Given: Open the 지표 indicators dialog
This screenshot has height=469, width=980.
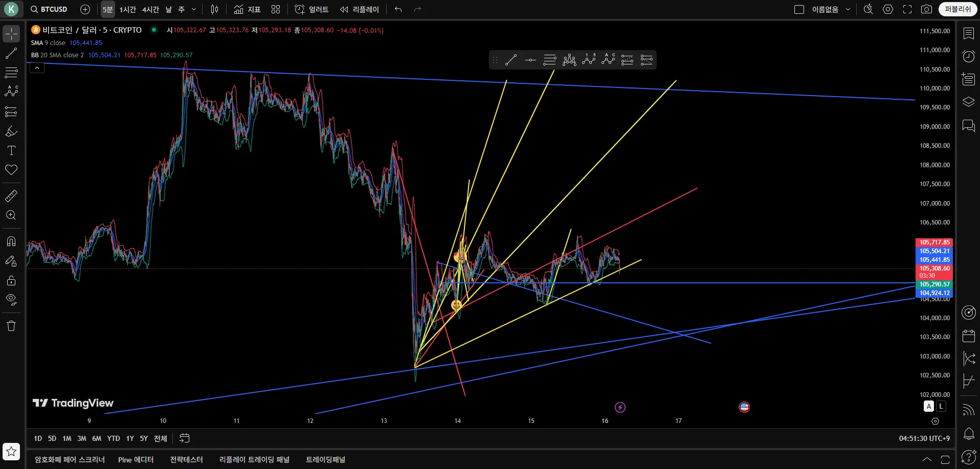Looking at the screenshot, I should pos(247,9).
